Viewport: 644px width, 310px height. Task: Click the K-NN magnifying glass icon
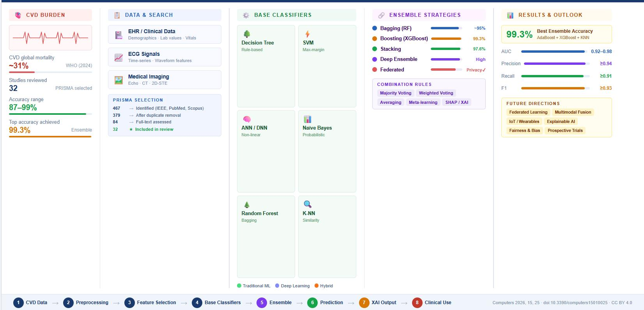308,204
